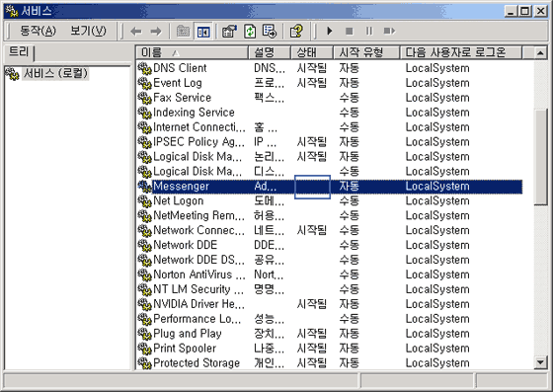553x392 pixels.
Task: Click the gear icon beside Event Log
Action: pyautogui.click(x=144, y=83)
